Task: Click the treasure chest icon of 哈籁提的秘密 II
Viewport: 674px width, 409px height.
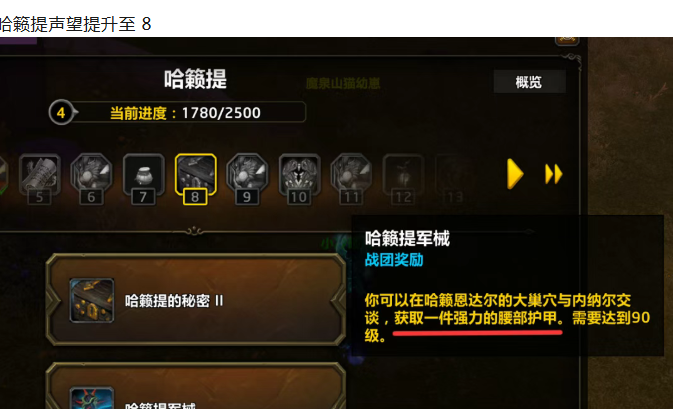Action: coord(92,300)
